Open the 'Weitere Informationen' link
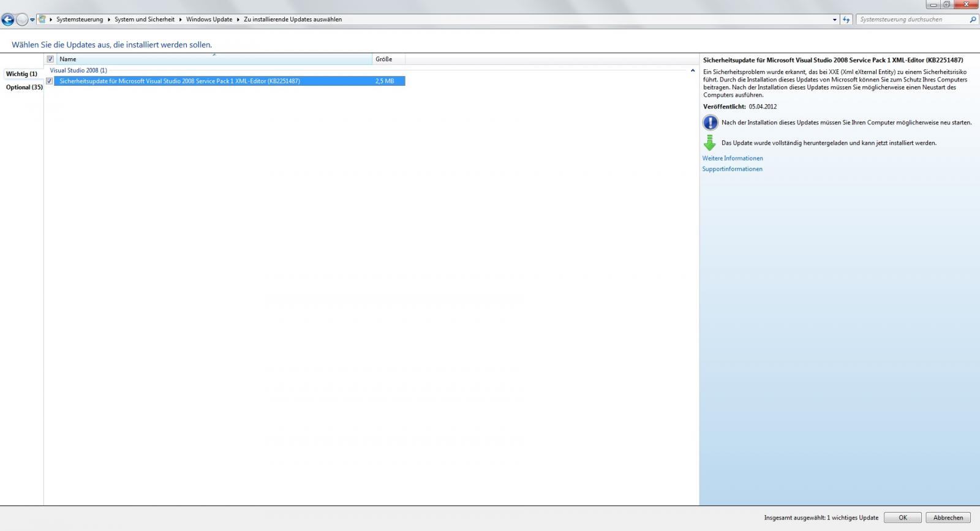Viewport: 980px width, 531px height. click(733, 158)
